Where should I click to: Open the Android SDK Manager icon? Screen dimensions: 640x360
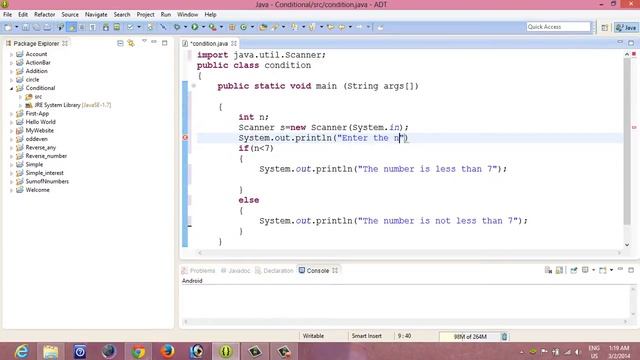106,27
